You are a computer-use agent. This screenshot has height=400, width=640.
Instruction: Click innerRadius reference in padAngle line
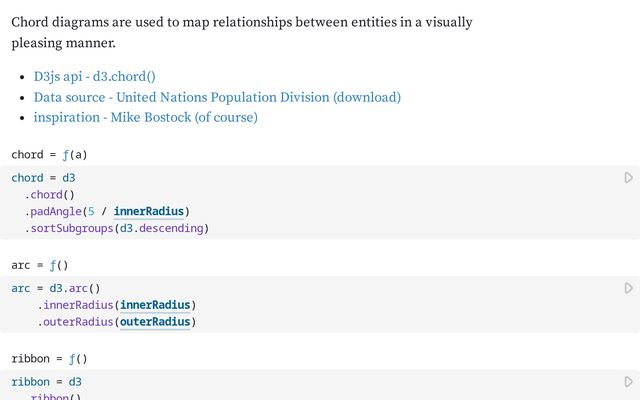tap(148, 211)
